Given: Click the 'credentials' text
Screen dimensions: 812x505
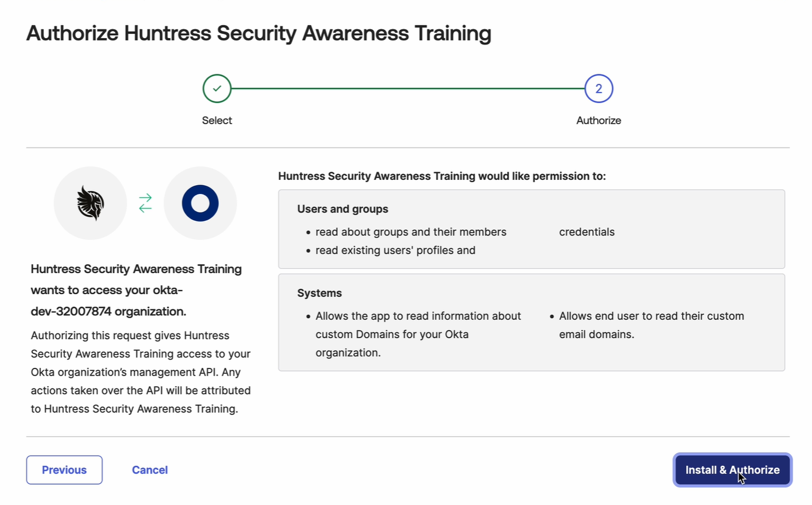Looking at the screenshot, I should (x=587, y=232).
